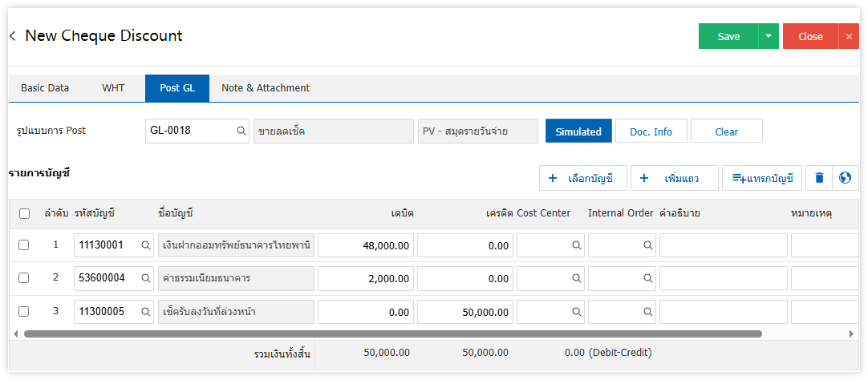
Task: Switch to the Basic Data tab
Action: 45,88
